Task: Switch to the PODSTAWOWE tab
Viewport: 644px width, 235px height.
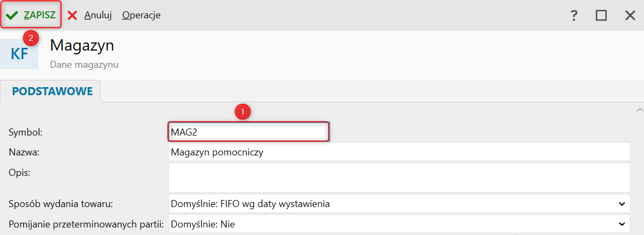Action: pyautogui.click(x=52, y=91)
